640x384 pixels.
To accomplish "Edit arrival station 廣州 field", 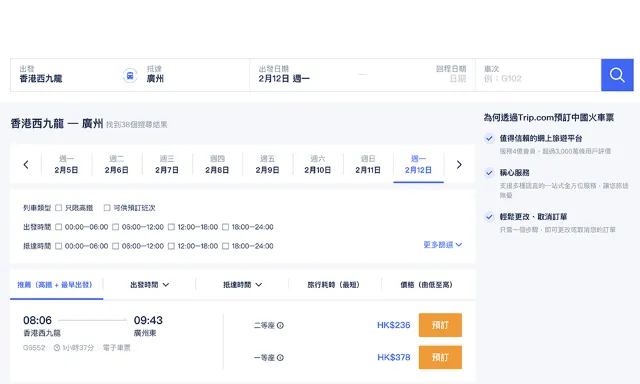I will coord(194,75).
